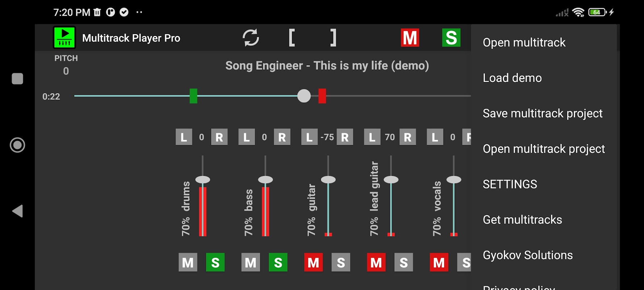Click the playback position slider knob

pyautogui.click(x=304, y=96)
